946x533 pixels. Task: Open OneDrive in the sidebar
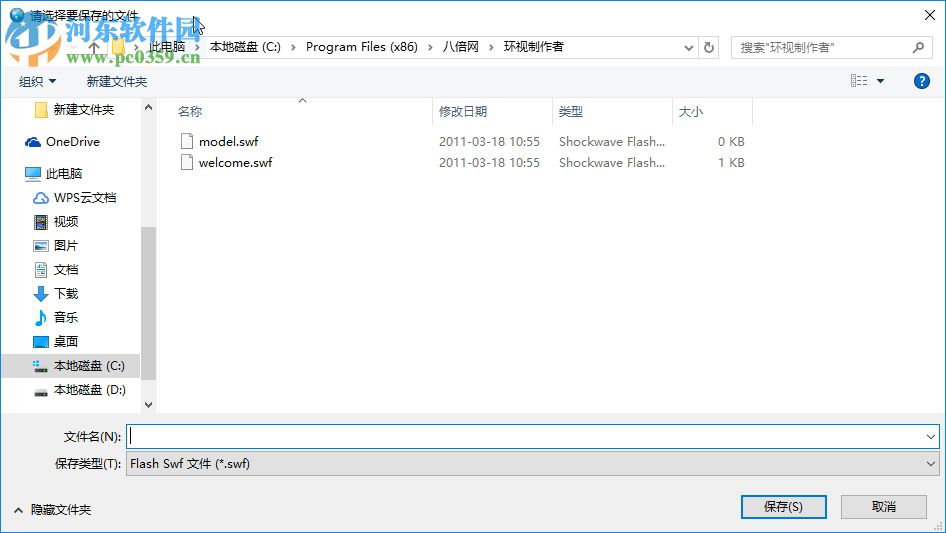pos(62,142)
